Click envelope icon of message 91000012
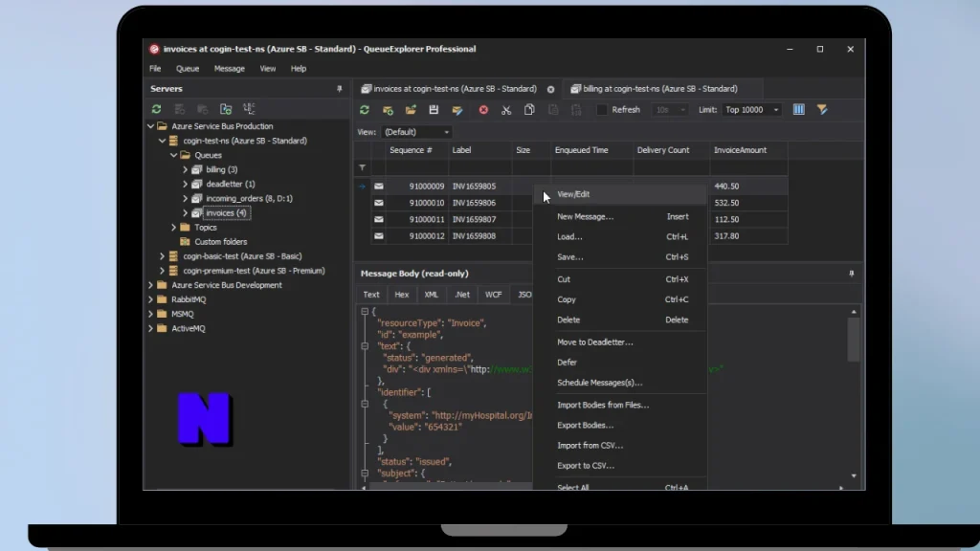 pos(379,236)
